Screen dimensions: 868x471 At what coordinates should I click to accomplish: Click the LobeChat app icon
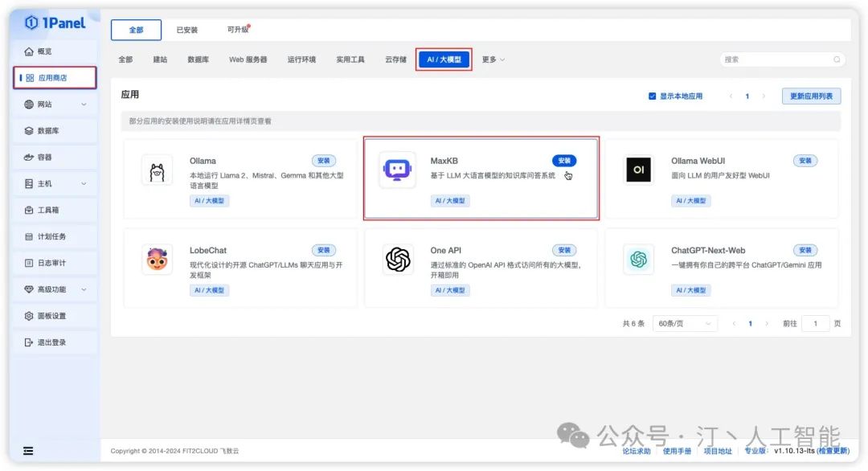(x=158, y=259)
